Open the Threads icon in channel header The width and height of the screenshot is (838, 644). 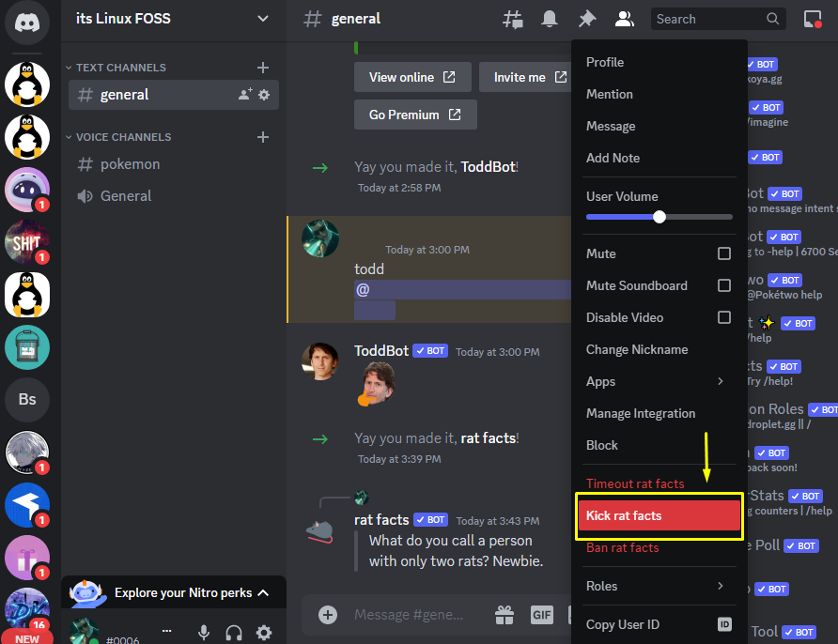(513, 19)
